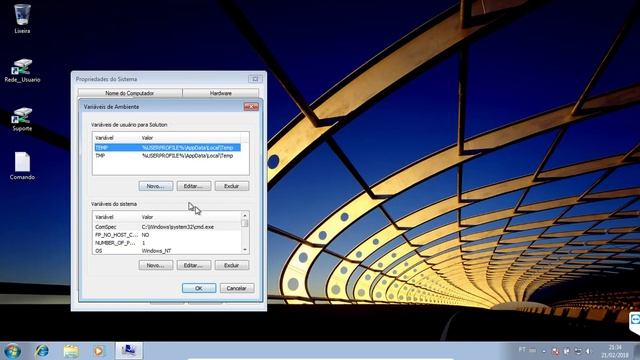Click system variables scrollbar up arrow
Viewport: 640px width, 360px height.
(x=245, y=216)
